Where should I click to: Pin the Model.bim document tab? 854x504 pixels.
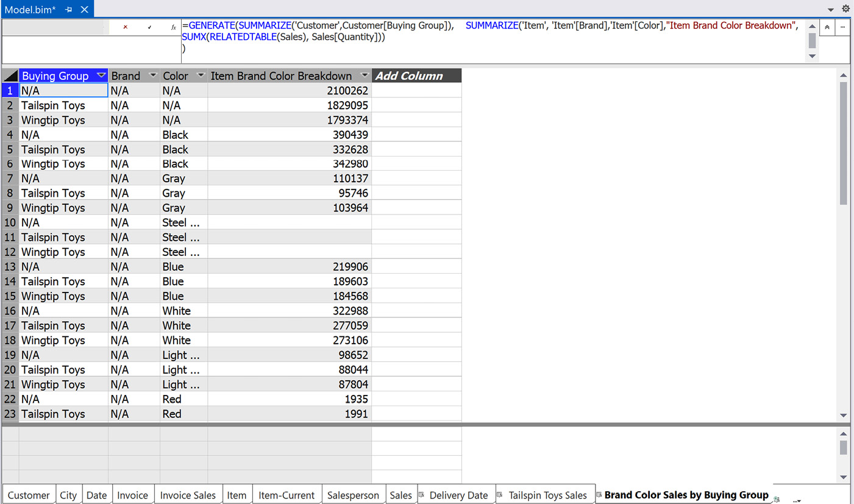69,10
